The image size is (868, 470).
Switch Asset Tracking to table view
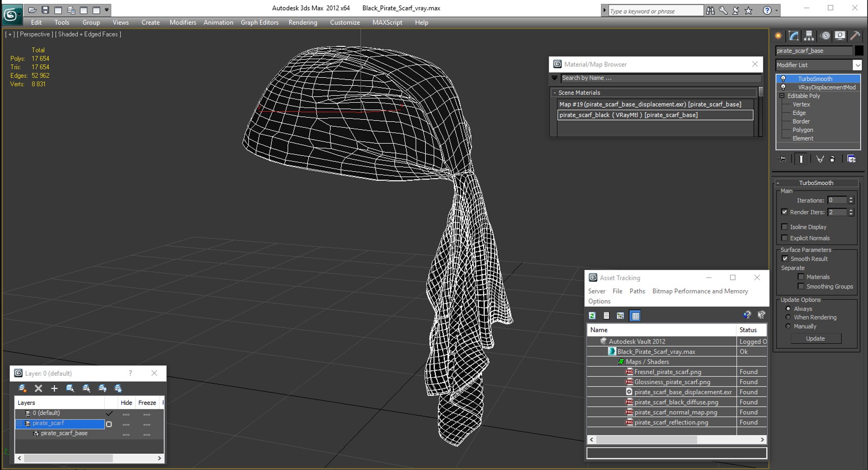coord(635,315)
